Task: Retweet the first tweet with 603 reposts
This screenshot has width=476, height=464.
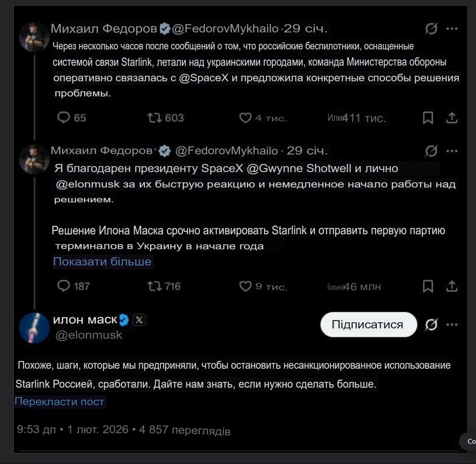Action: point(154,117)
